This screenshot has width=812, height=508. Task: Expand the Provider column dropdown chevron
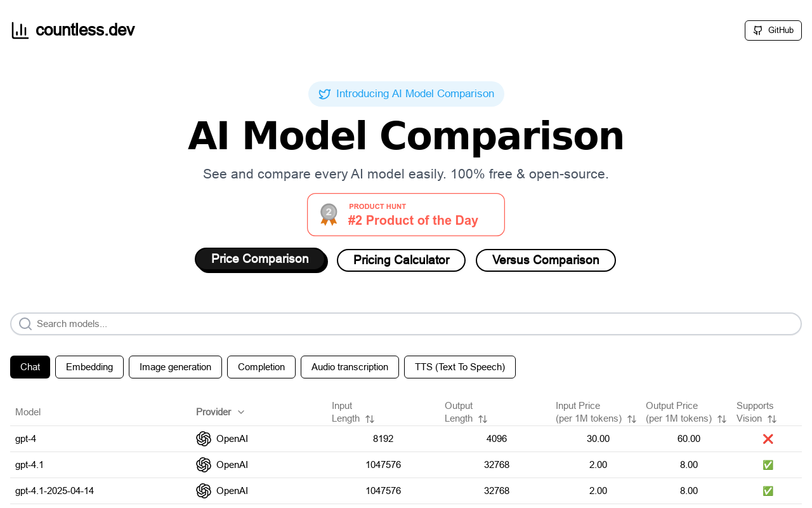click(241, 412)
